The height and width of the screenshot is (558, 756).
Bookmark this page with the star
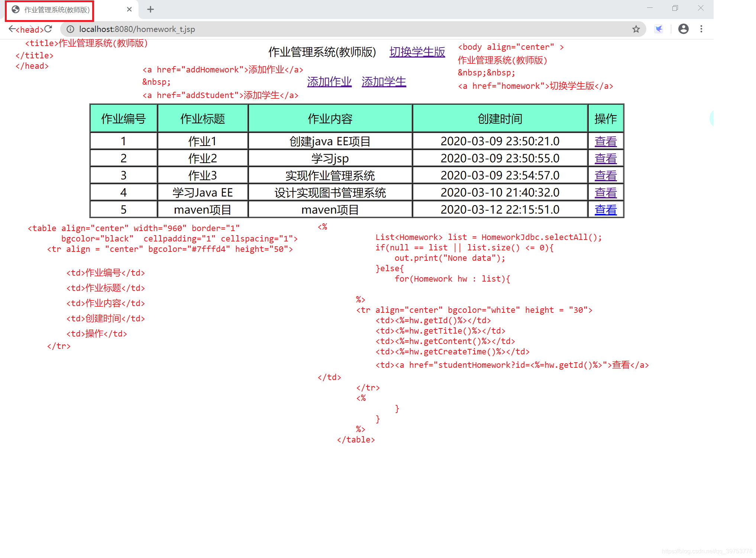(636, 29)
